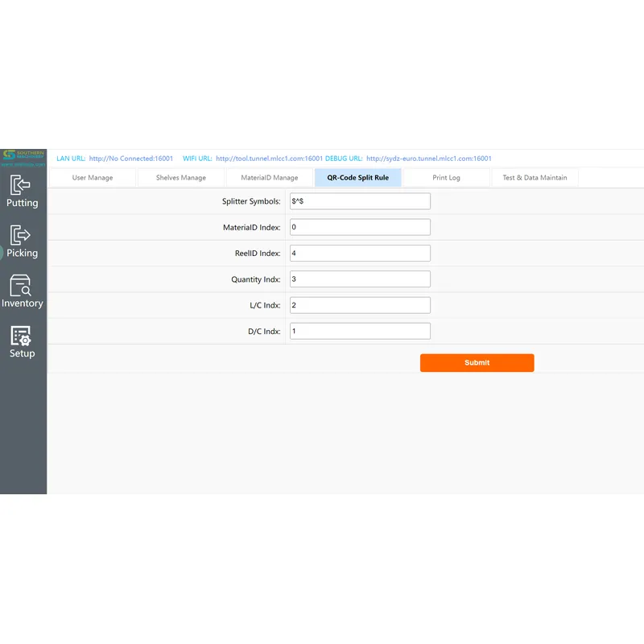Select the Test & Data Maintain tab

pyautogui.click(x=535, y=177)
